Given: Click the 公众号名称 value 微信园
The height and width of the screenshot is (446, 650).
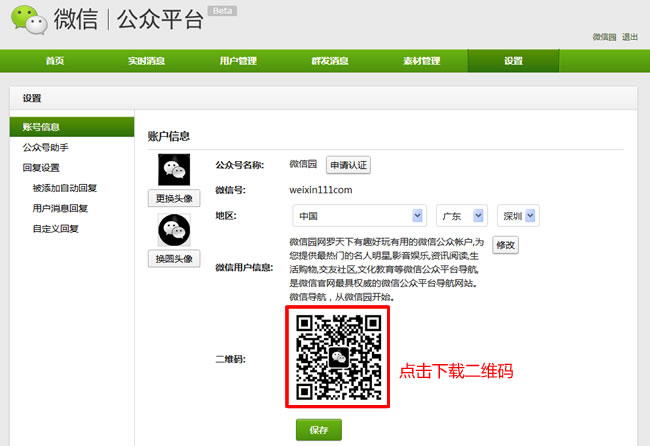Looking at the screenshot, I should pos(303,164).
